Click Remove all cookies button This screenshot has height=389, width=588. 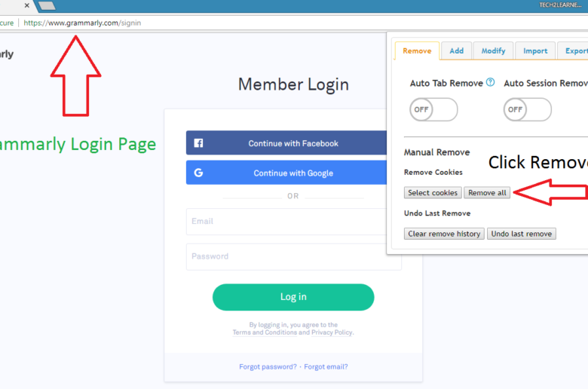tap(487, 192)
